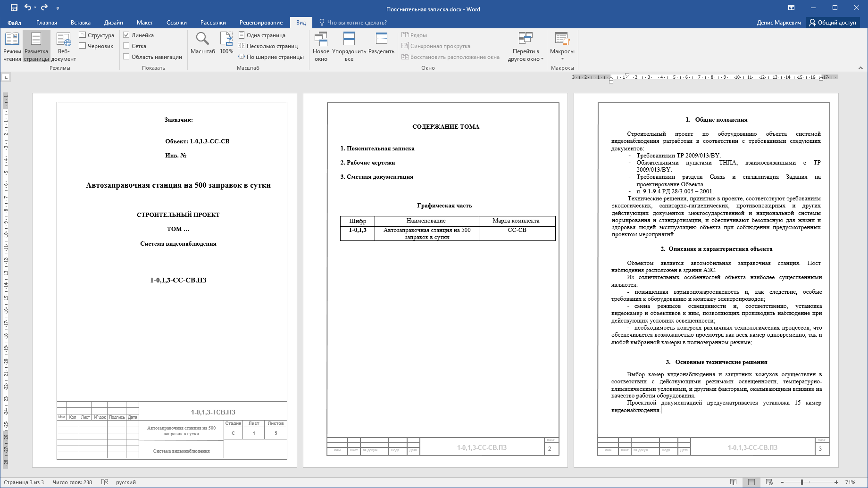Open the Вставка ribbon tab
The width and height of the screenshot is (868, 488).
point(80,22)
